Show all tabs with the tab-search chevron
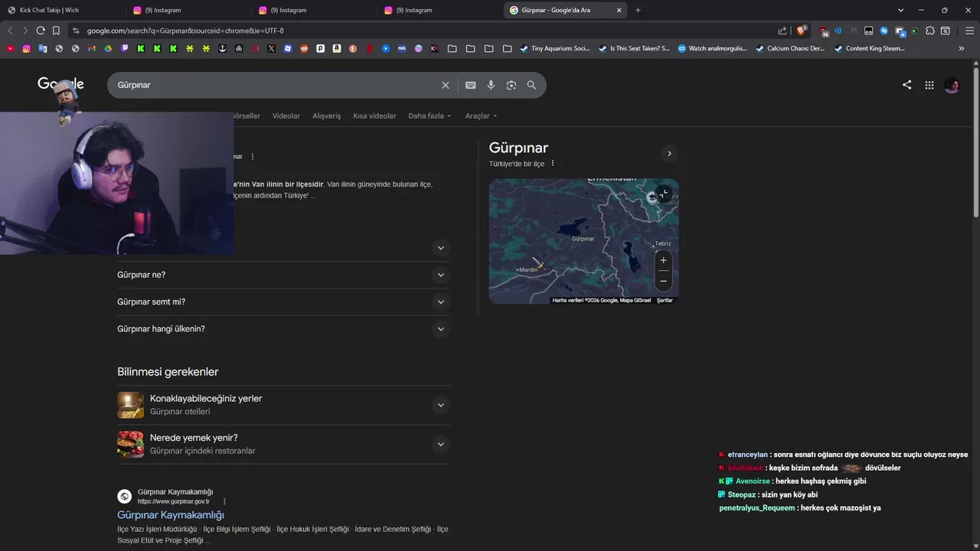Screen dimensions: 980x551 [x=900, y=10]
